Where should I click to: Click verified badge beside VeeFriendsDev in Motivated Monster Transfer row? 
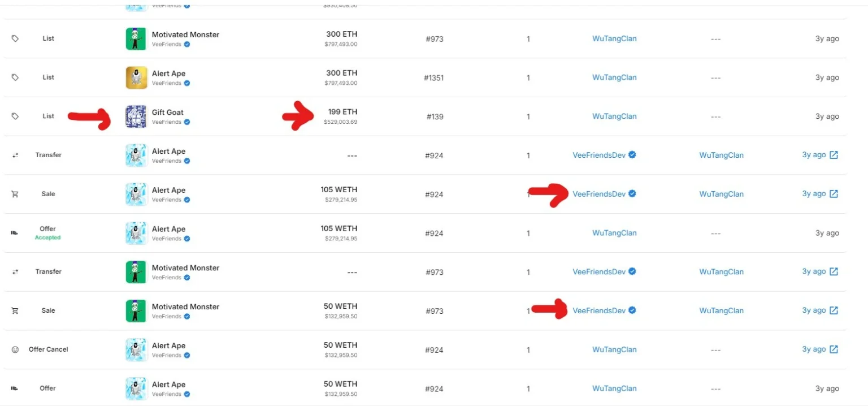click(x=632, y=271)
